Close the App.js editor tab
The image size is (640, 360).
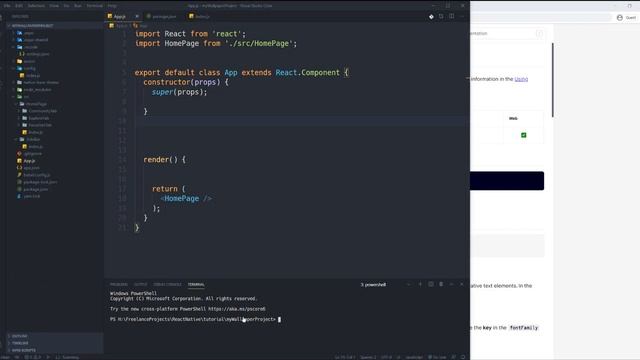click(137, 16)
